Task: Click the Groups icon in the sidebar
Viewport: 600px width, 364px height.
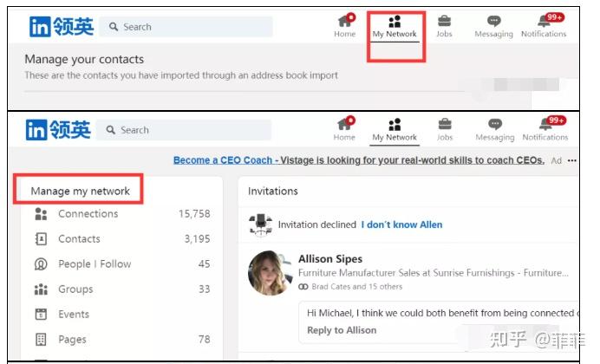Action: pos(41,289)
